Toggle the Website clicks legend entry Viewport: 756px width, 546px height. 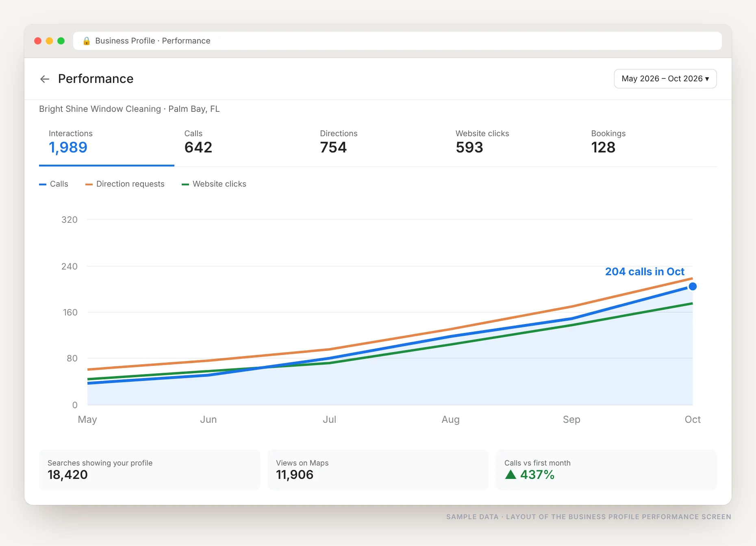pyautogui.click(x=214, y=184)
